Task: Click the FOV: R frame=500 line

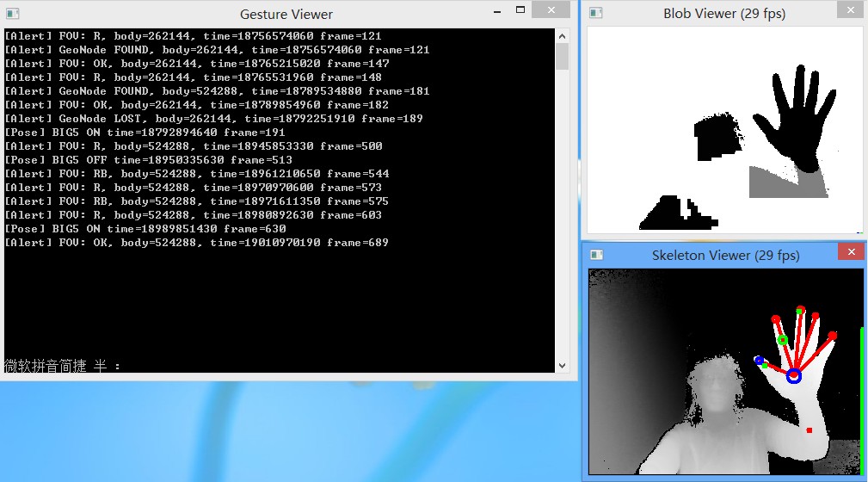Action: pyautogui.click(x=194, y=146)
